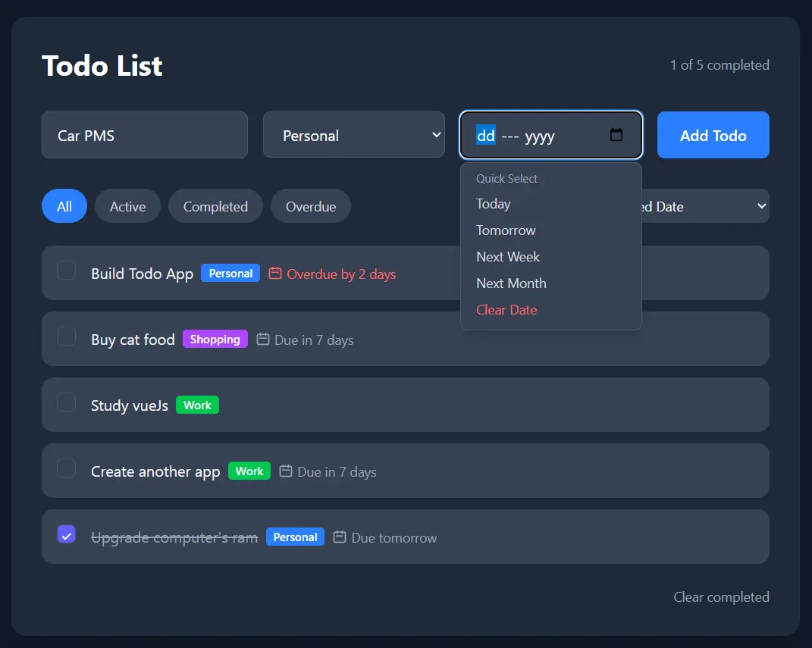Click calendar icon next to Buy cat food
Image resolution: width=812 pixels, height=648 pixels.
point(263,340)
